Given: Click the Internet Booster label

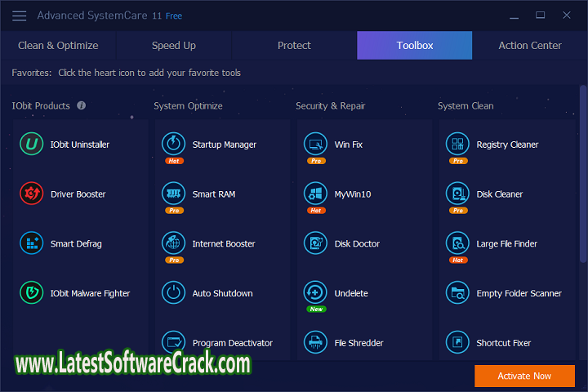Looking at the screenshot, I should pyautogui.click(x=224, y=244).
